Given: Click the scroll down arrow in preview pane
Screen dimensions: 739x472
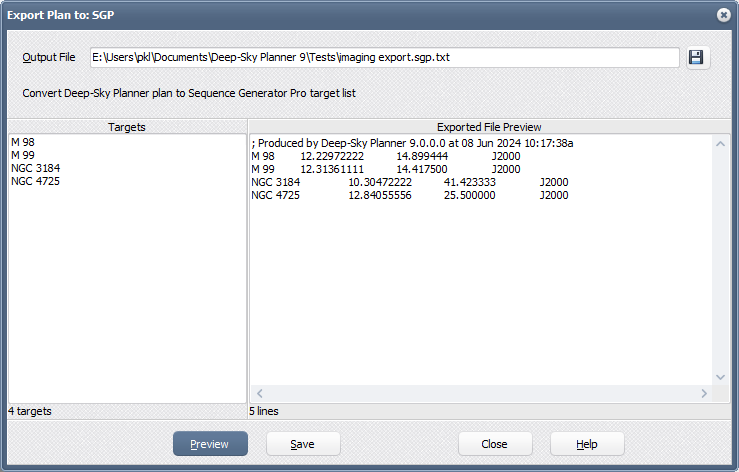Looking at the screenshot, I should tap(721, 377).
